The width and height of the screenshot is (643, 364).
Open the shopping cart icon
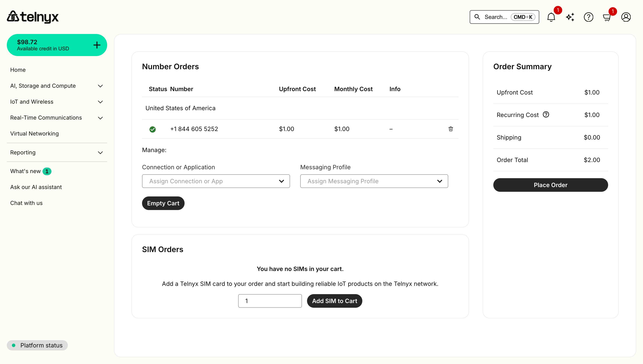pos(607,17)
